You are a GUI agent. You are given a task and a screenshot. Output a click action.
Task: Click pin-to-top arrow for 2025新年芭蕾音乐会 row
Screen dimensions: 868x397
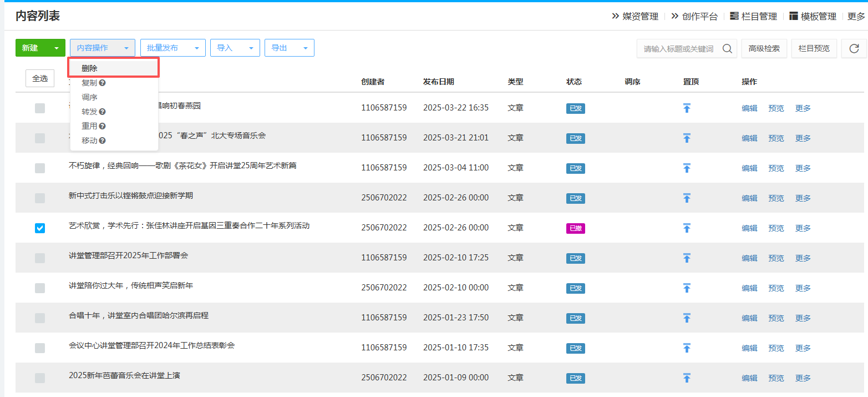(687, 378)
